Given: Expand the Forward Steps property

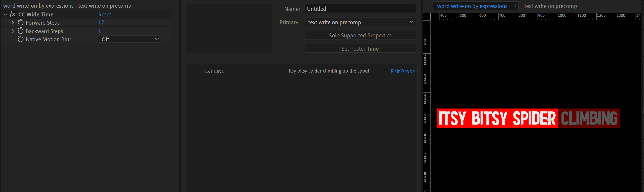Looking at the screenshot, I should [13, 22].
